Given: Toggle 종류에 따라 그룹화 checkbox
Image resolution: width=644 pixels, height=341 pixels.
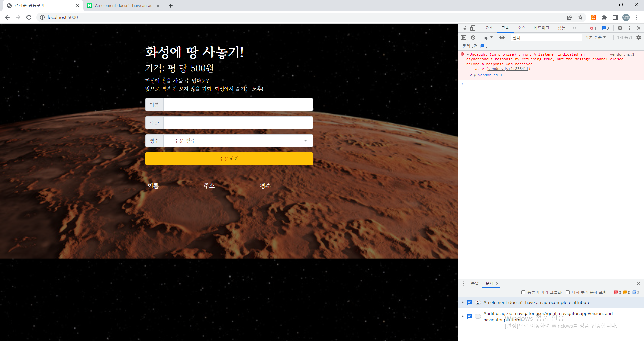Looking at the screenshot, I should pyautogui.click(x=523, y=292).
